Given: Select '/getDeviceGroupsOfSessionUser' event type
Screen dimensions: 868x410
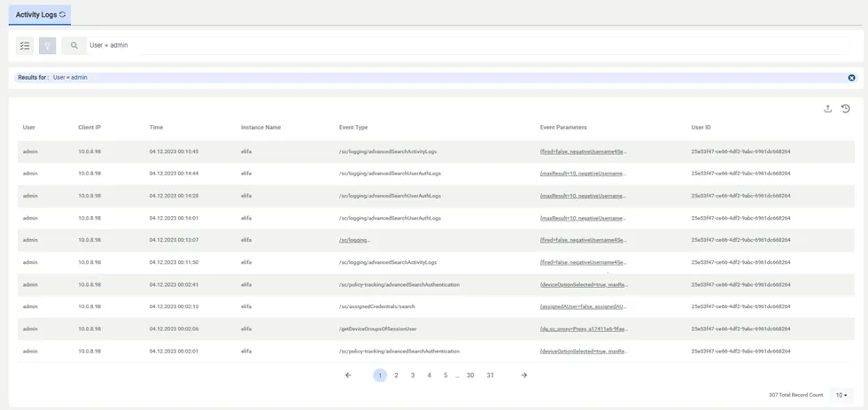Looking at the screenshot, I should coord(377,329).
